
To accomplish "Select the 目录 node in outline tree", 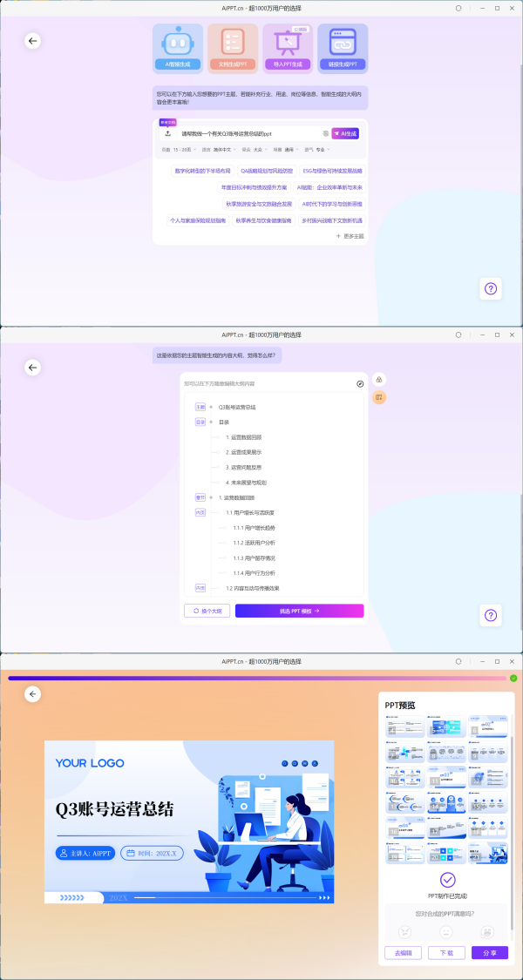I will pyautogui.click(x=224, y=422).
